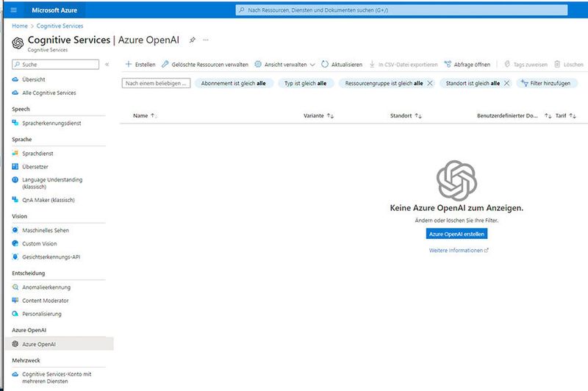Open the Weitere Informationen link
The height and width of the screenshot is (391, 588).
[459, 250]
